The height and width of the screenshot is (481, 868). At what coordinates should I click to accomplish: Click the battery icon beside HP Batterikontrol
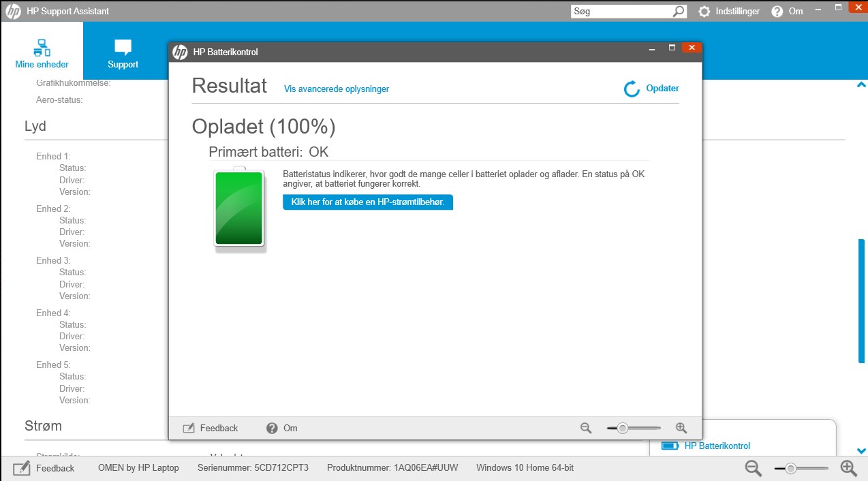[670, 446]
